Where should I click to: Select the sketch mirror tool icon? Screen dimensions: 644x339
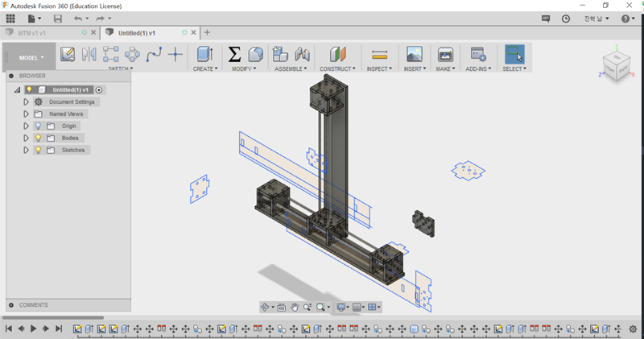pyautogui.click(x=89, y=54)
